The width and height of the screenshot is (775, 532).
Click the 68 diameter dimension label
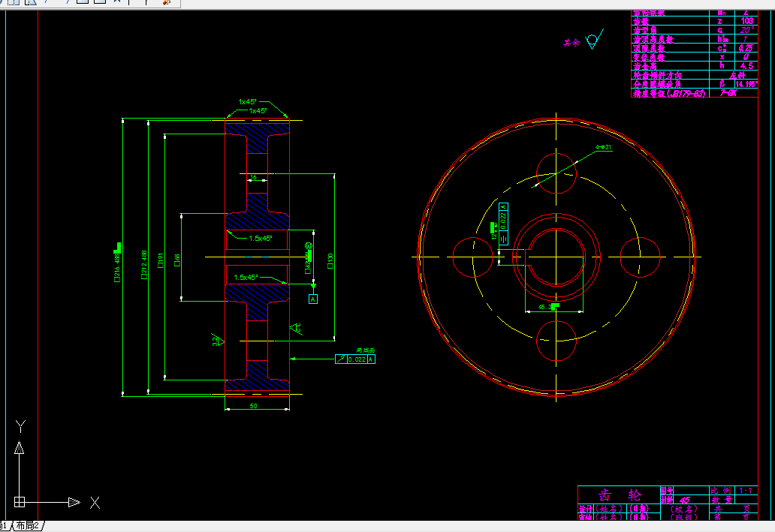pyautogui.click(x=177, y=260)
